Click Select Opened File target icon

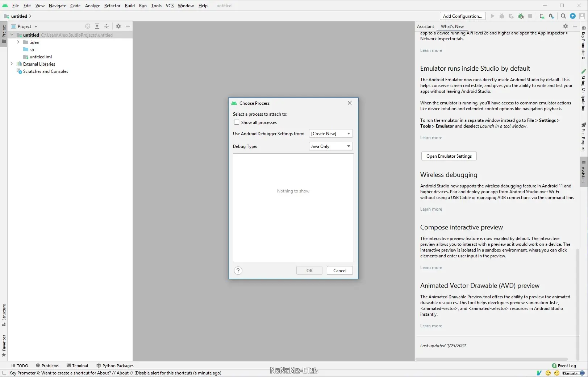88,26
